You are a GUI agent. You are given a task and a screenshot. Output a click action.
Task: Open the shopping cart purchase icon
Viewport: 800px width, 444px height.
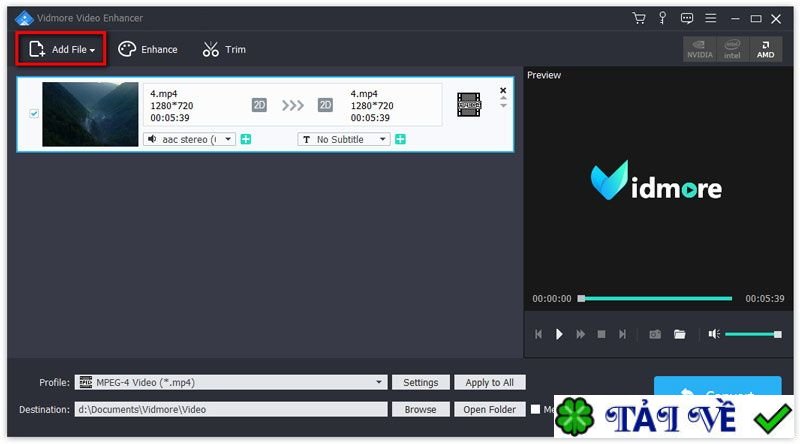(x=639, y=18)
